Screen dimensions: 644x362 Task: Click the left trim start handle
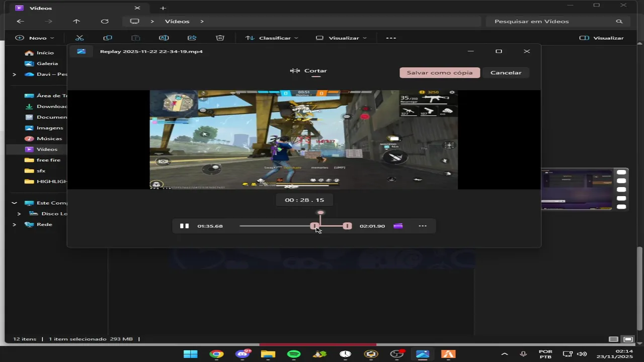313,226
